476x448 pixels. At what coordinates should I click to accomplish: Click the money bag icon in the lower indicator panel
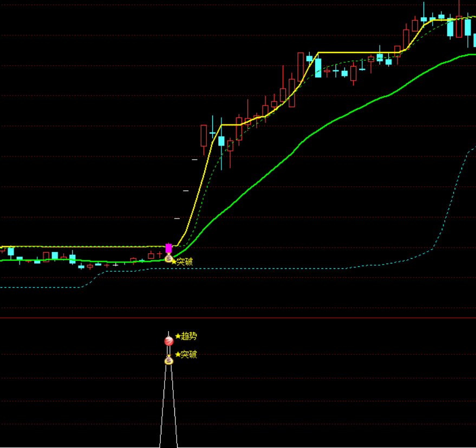168,360
